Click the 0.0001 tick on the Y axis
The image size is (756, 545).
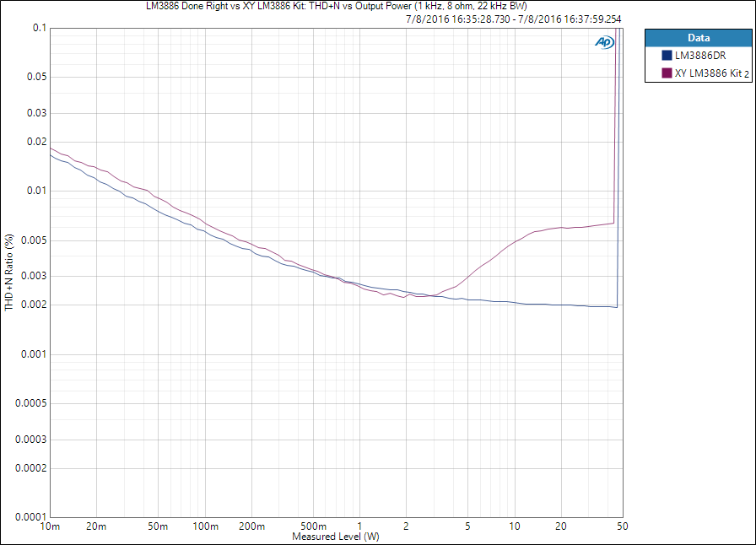coord(31,517)
